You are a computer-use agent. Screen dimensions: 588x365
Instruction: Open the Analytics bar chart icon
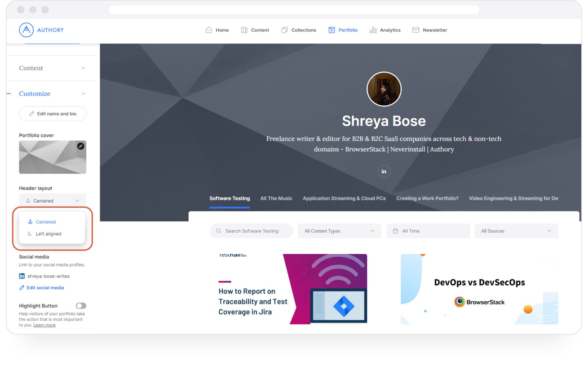pos(373,30)
